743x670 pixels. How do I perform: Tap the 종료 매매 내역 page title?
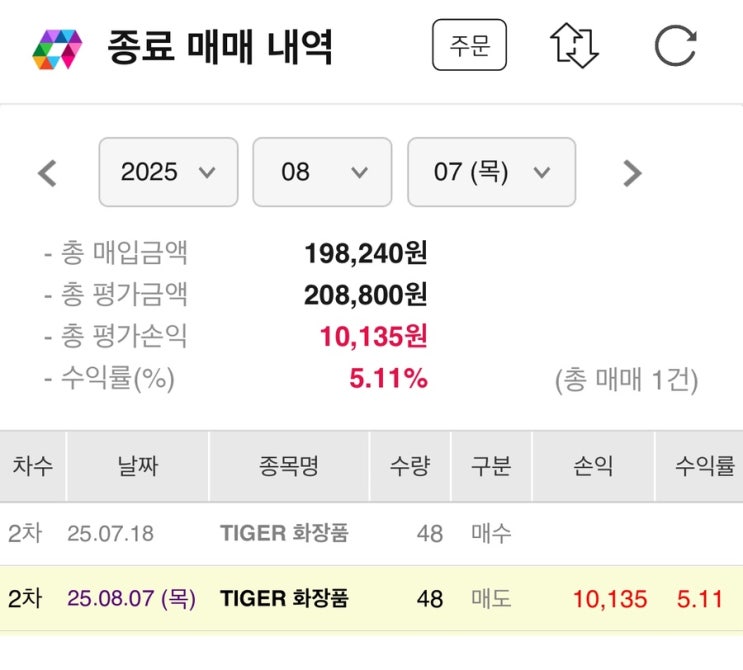coord(220,47)
